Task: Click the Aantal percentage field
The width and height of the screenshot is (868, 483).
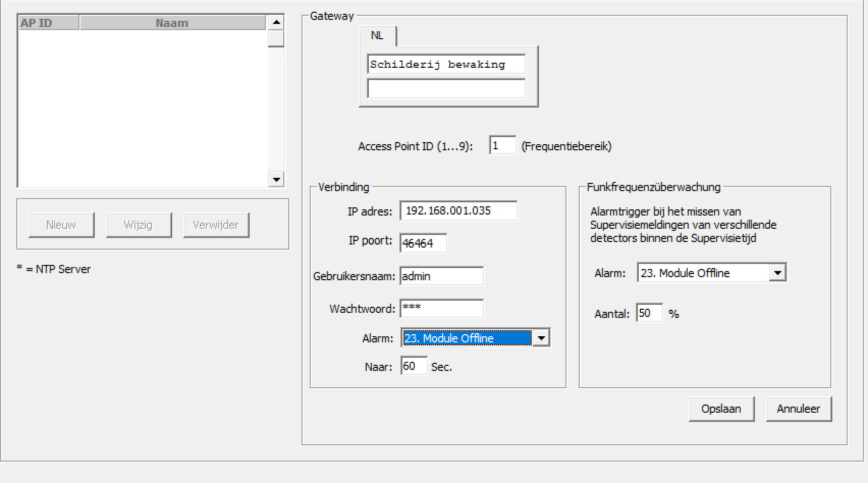Action: (649, 313)
